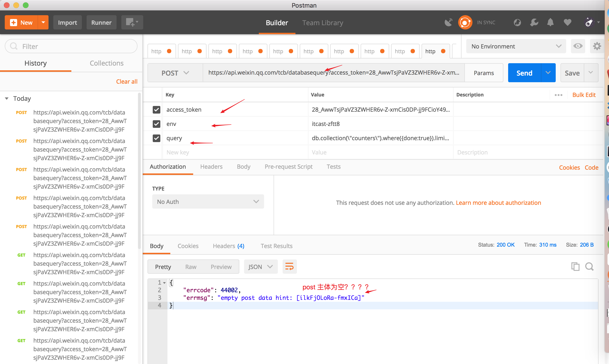Uncheck the env parameter

(157, 124)
